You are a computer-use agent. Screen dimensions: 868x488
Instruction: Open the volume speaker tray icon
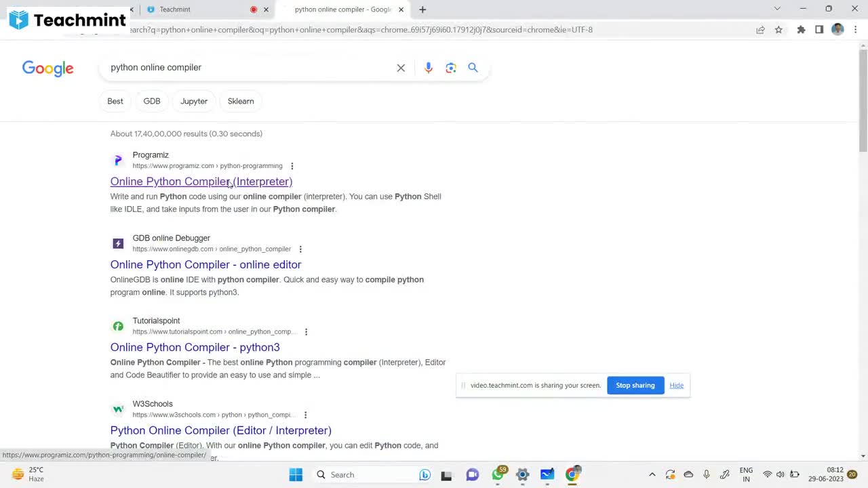tap(781, 474)
